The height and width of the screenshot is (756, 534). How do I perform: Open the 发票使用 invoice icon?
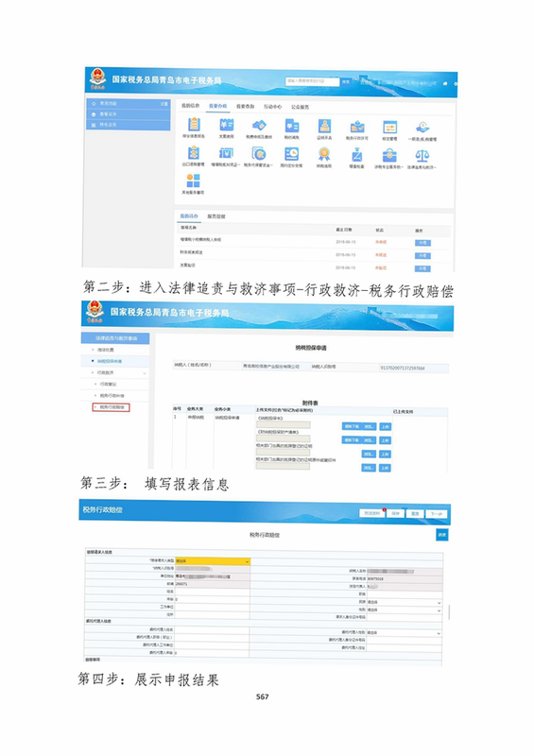tap(226, 126)
